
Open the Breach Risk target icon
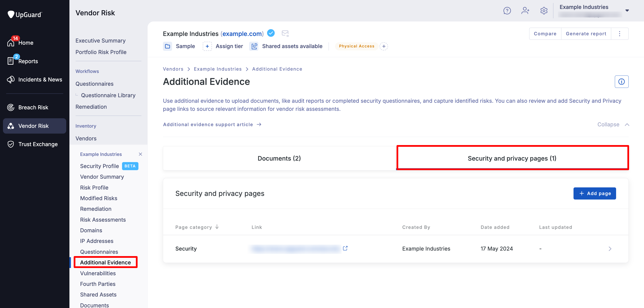pyautogui.click(x=10, y=107)
